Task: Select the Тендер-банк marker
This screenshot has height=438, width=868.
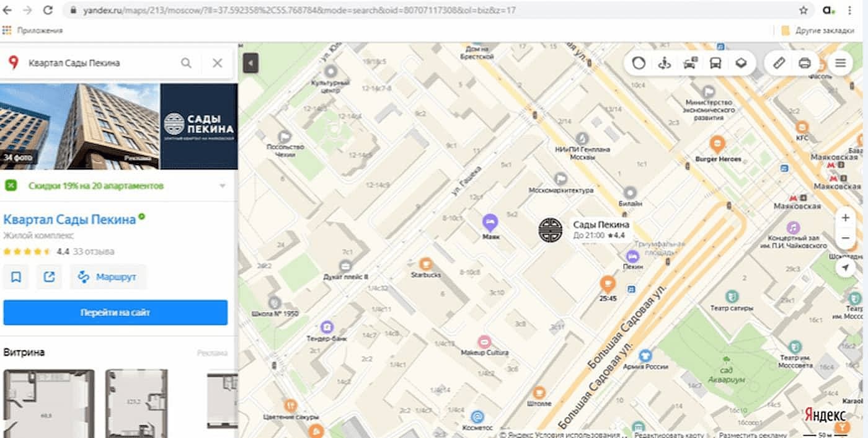Action: 327,327
